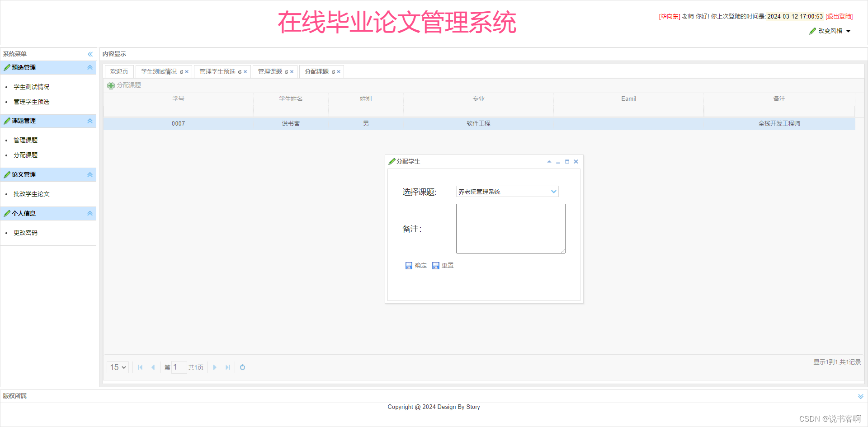Refresh the 管理课题 tab
This screenshot has height=427, width=868.
coord(286,72)
